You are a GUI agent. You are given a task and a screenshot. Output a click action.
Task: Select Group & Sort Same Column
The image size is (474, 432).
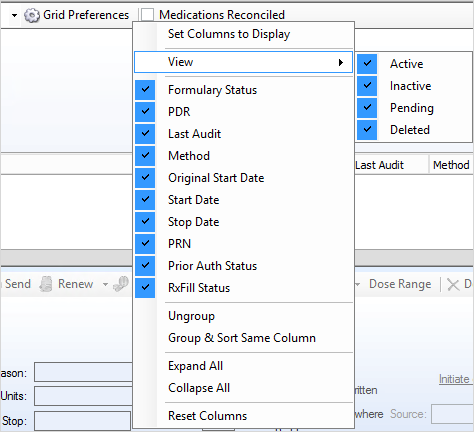(243, 338)
